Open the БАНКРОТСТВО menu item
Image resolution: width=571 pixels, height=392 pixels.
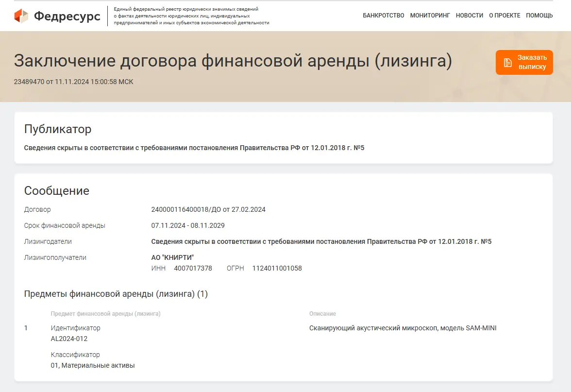(x=384, y=16)
